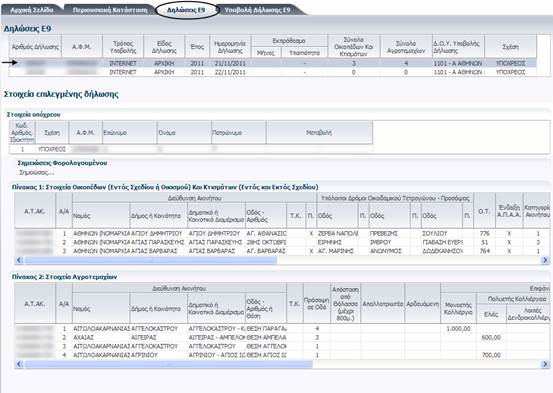Switch to Περιουσιακή Κατάσταση tab
This screenshot has width=553, height=393.
pyautogui.click(x=109, y=10)
